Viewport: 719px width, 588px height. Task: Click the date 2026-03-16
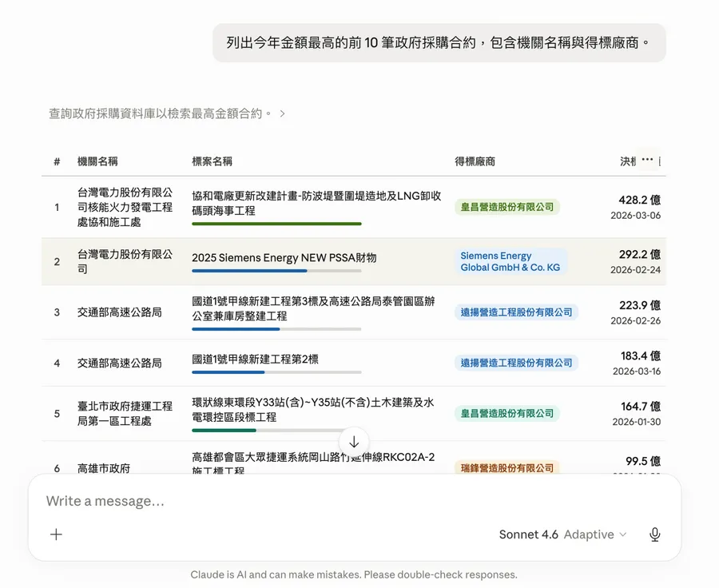pos(637,371)
